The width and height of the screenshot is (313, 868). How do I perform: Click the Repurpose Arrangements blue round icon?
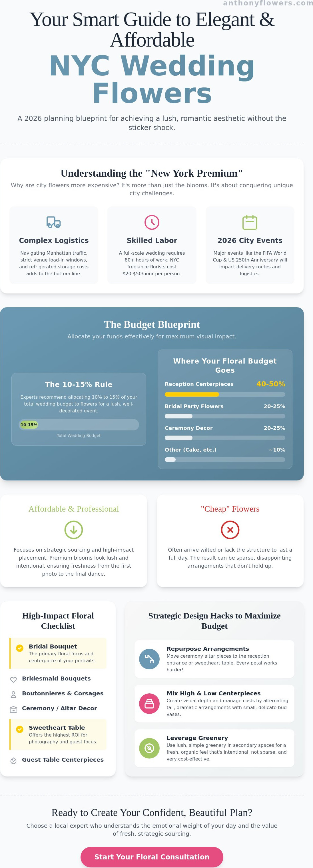pos(149,659)
